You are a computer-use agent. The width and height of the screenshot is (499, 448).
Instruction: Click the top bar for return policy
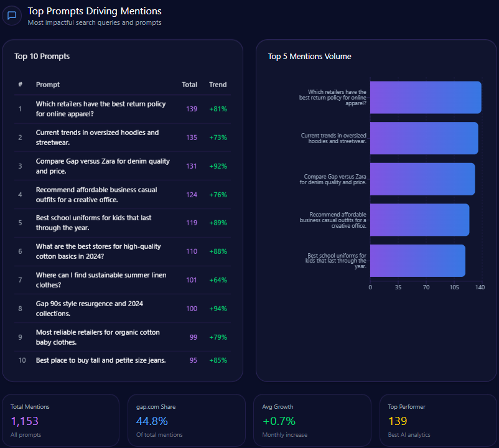[426, 98]
